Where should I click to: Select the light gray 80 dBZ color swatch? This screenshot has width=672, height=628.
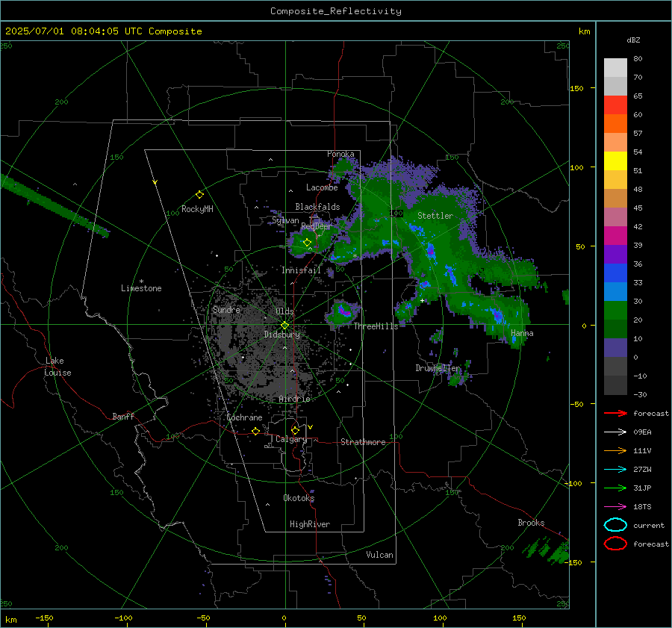615,68
